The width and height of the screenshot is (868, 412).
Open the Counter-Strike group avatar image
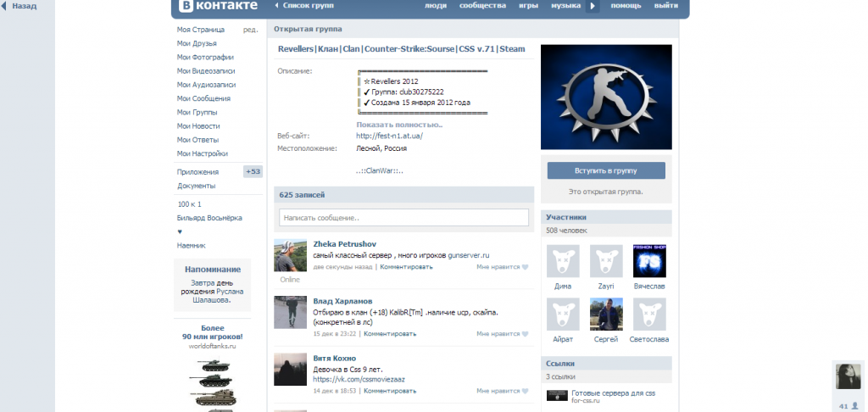point(606,97)
